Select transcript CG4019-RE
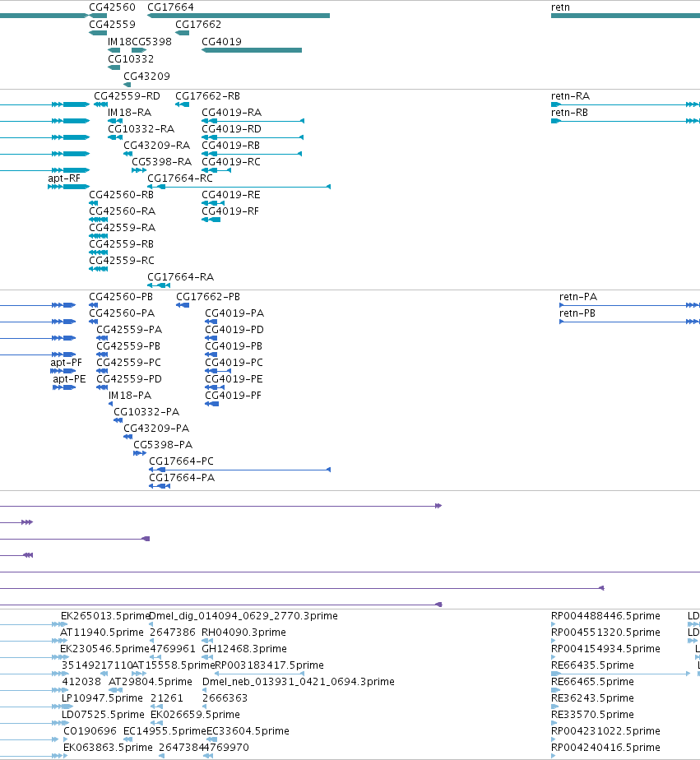The height and width of the screenshot is (760, 700). click(231, 195)
